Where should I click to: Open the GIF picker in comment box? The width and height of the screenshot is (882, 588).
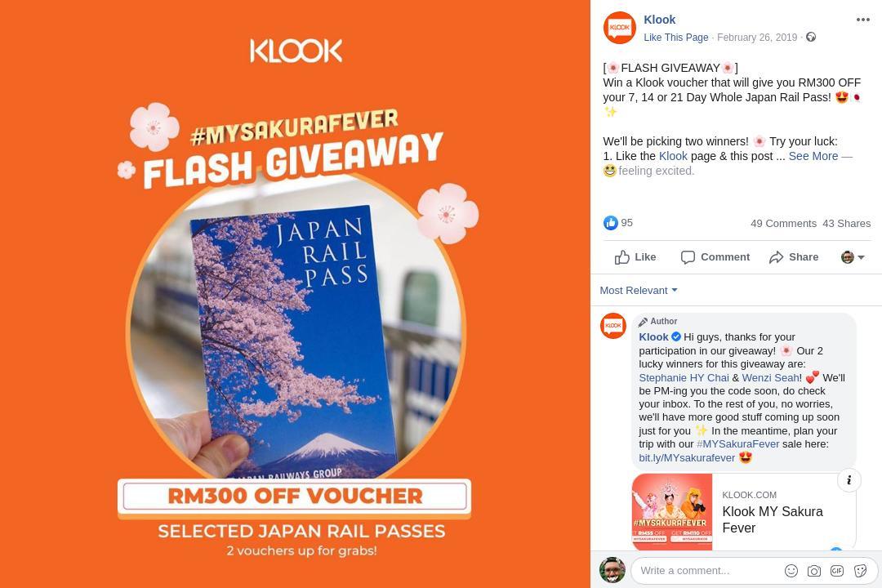tap(837, 571)
